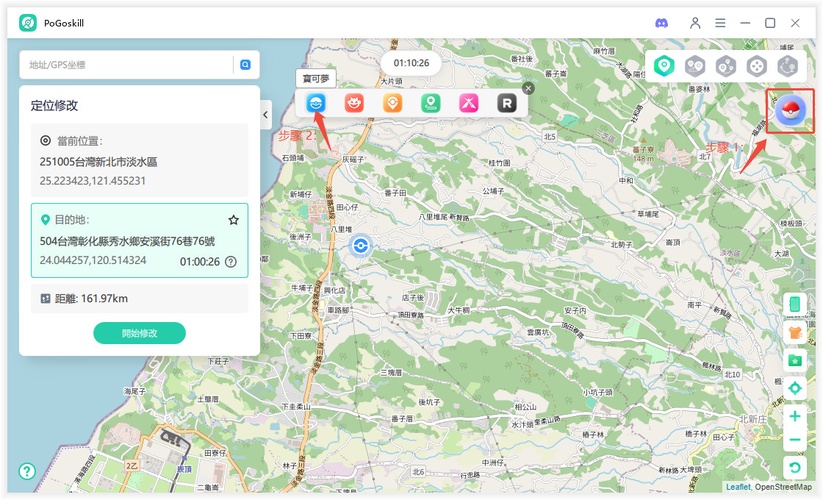Select the joystick mode icon
This screenshot has height=500, width=823.
point(757,66)
